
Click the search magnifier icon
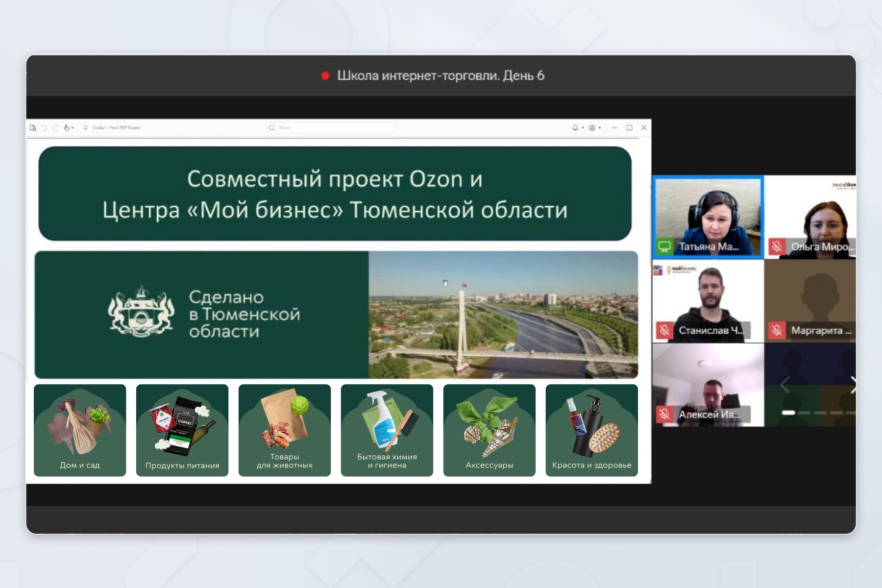coord(272,128)
